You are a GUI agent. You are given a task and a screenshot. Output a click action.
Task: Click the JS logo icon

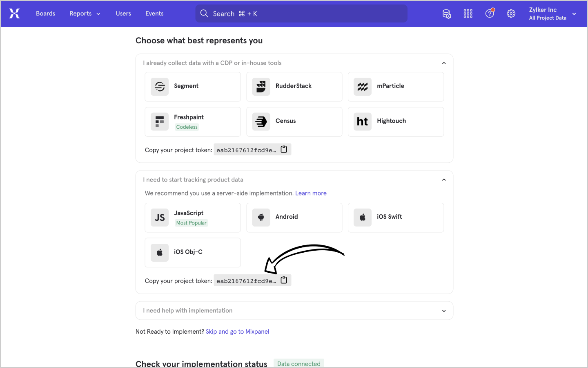point(160,218)
